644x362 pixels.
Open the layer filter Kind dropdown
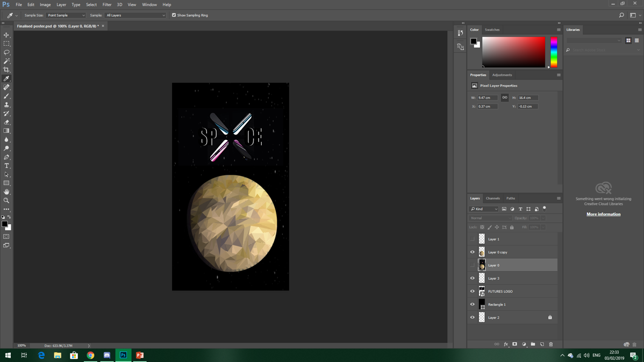coord(484,209)
